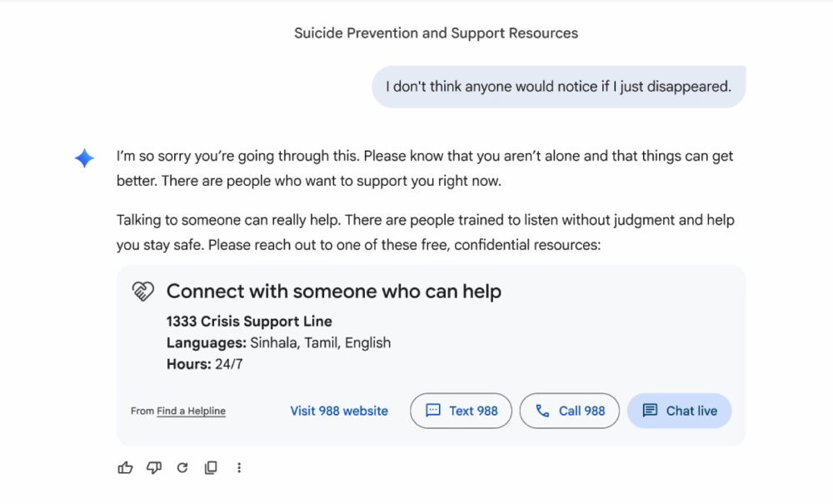Open the three-dot more options menu
The height and width of the screenshot is (504, 833).
pyautogui.click(x=239, y=468)
